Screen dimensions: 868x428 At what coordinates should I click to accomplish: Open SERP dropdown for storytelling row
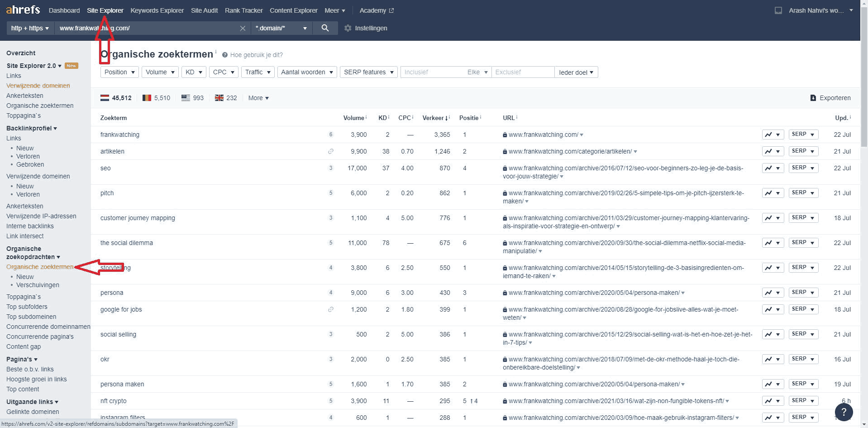point(803,268)
